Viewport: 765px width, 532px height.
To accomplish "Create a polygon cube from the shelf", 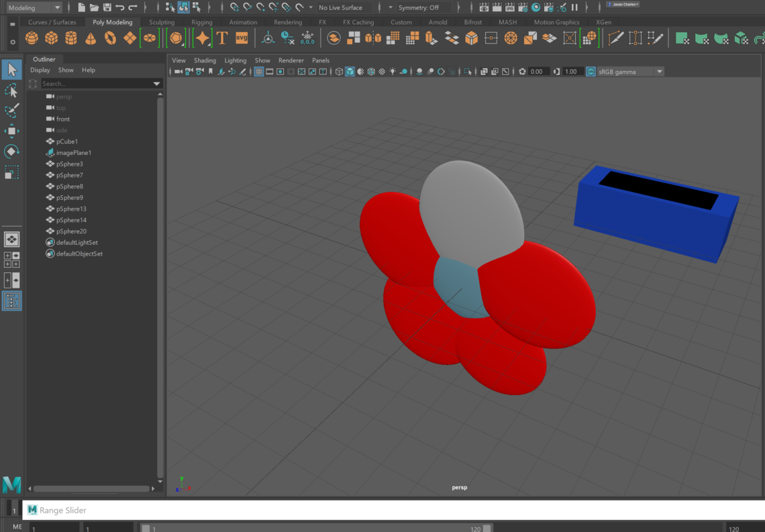I will [51, 38].
